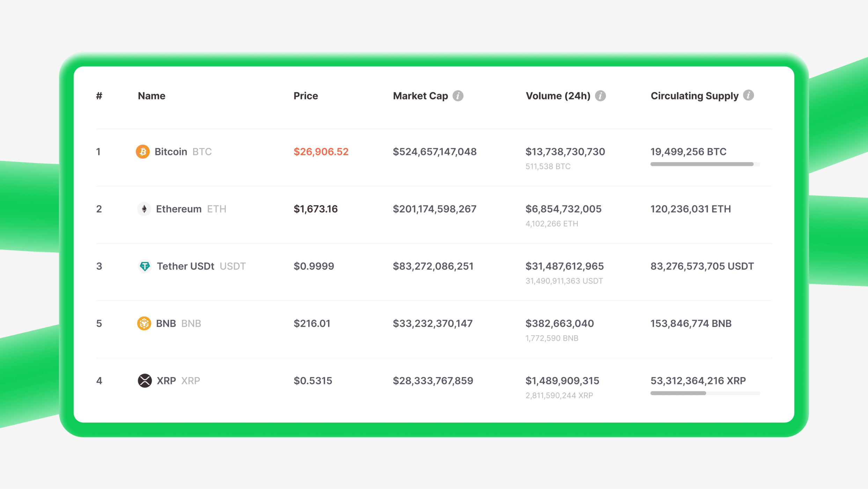
Task: Open the Bitcoin name link
Action: tap(171, 151)
